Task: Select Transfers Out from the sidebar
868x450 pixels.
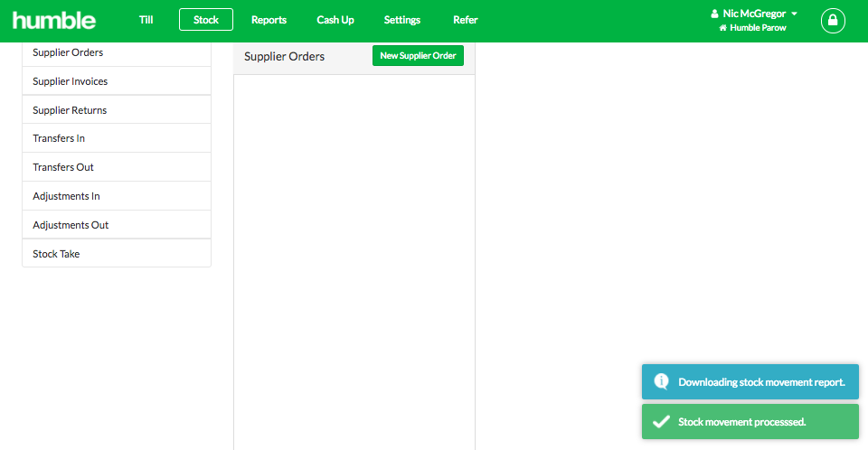Action: tap(117, 167)
